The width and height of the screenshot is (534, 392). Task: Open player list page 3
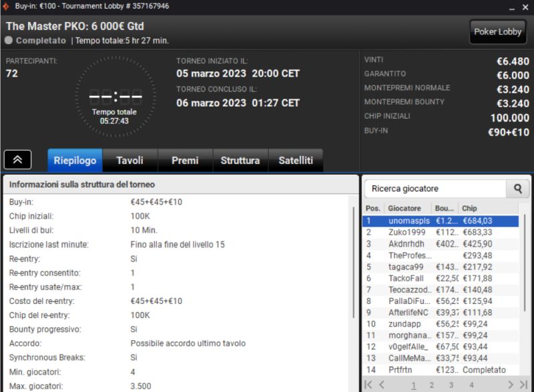pyautogui.click(x=451, y=385)
